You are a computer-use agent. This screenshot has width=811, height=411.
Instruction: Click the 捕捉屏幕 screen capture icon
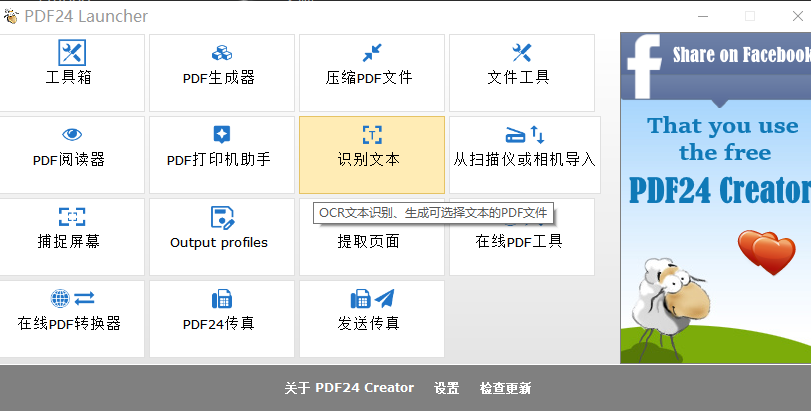pyautogui.click(x=72, y=217)
